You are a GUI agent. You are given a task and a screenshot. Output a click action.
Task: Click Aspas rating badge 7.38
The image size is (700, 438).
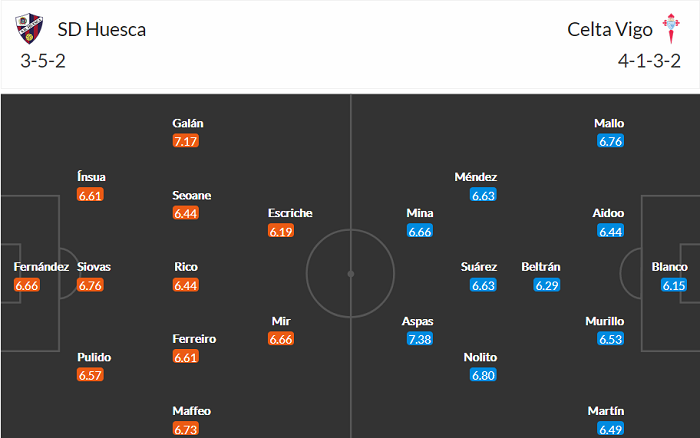pos(420,340)
